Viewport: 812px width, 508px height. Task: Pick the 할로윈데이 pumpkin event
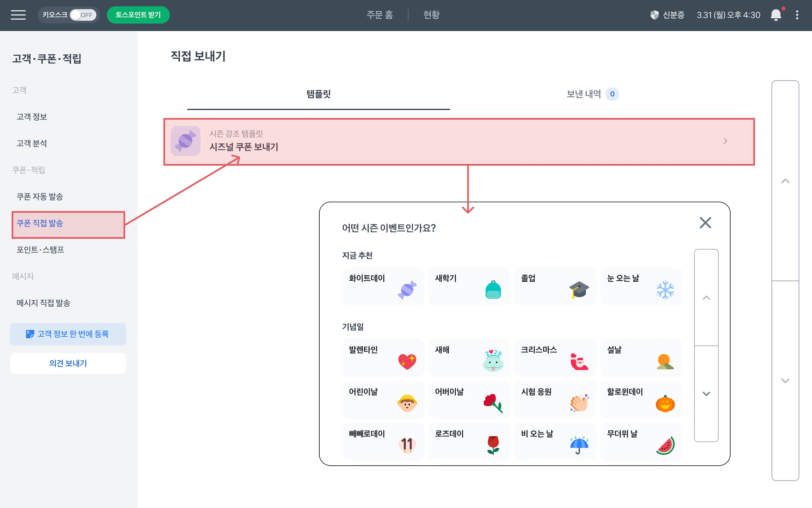641,399
